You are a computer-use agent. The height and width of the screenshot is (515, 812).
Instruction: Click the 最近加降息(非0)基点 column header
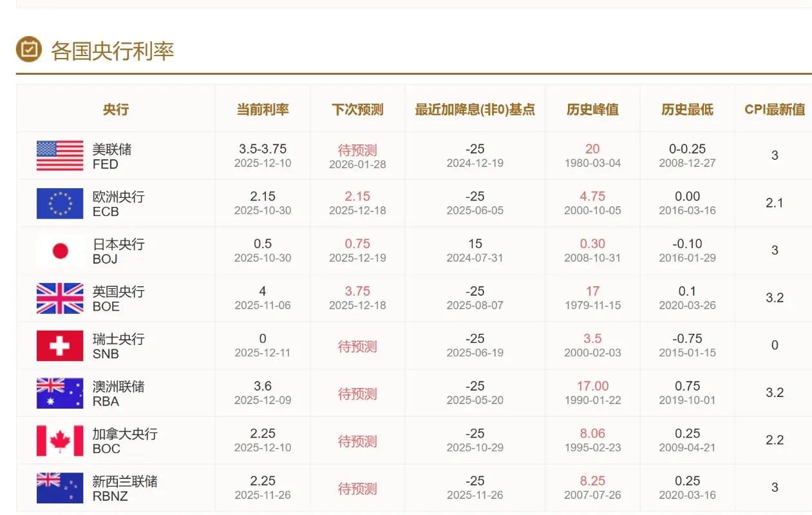pos(475,110)
